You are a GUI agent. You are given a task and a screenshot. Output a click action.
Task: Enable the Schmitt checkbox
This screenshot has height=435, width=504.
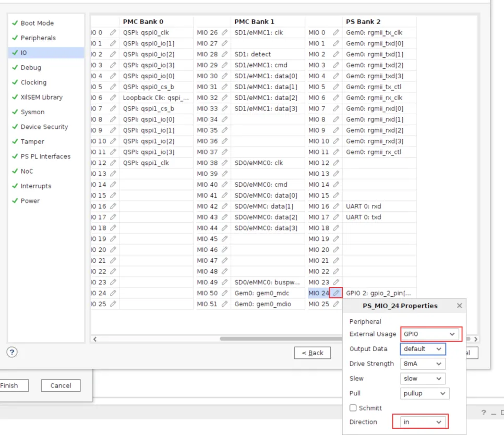coord(353,408)
